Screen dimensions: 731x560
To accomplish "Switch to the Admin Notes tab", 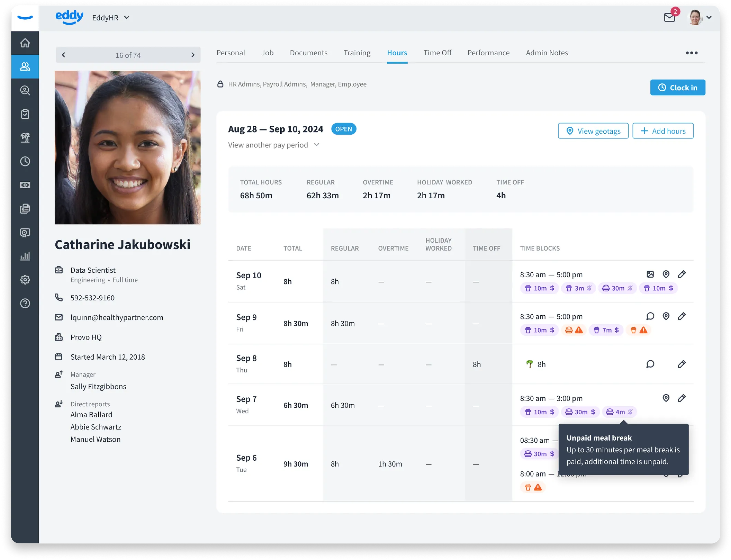I will click(547, 53).
